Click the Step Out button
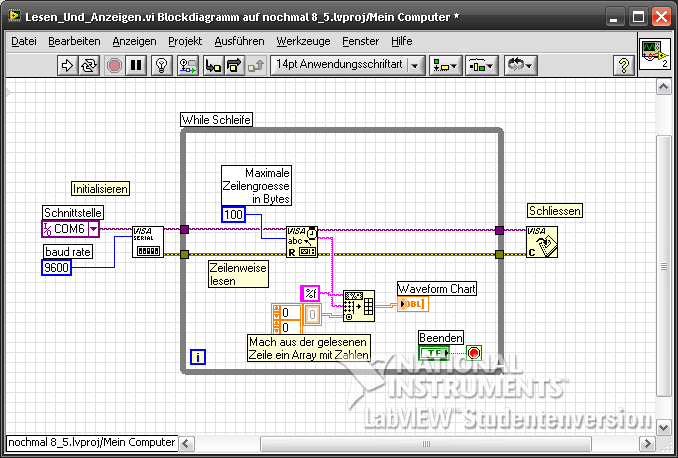Screen dimensions: 678x458 pos(256,66)
